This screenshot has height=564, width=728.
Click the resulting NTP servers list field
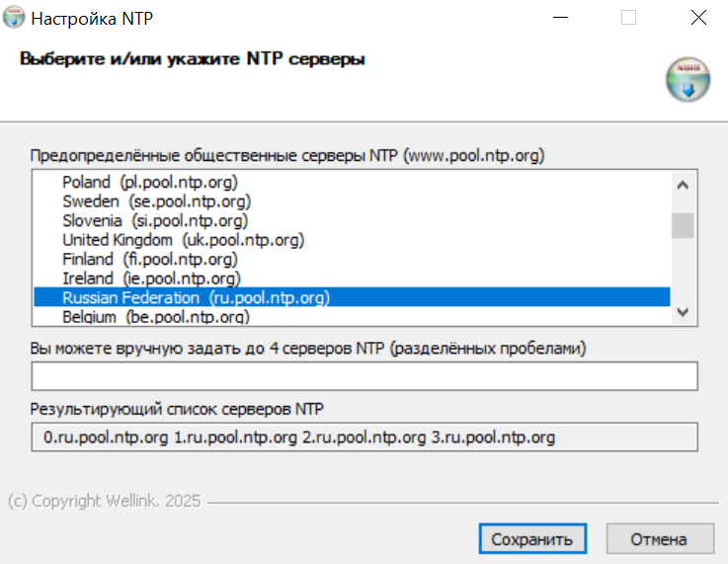point(364,437)
